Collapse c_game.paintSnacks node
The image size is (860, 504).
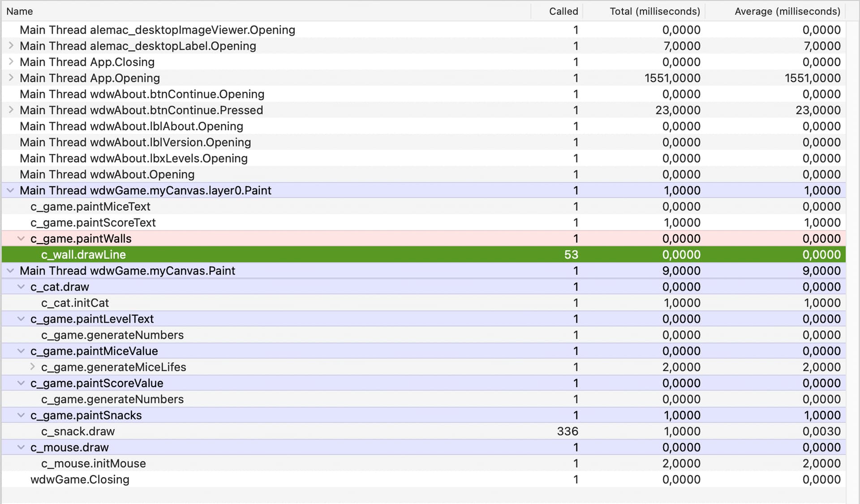21,415
